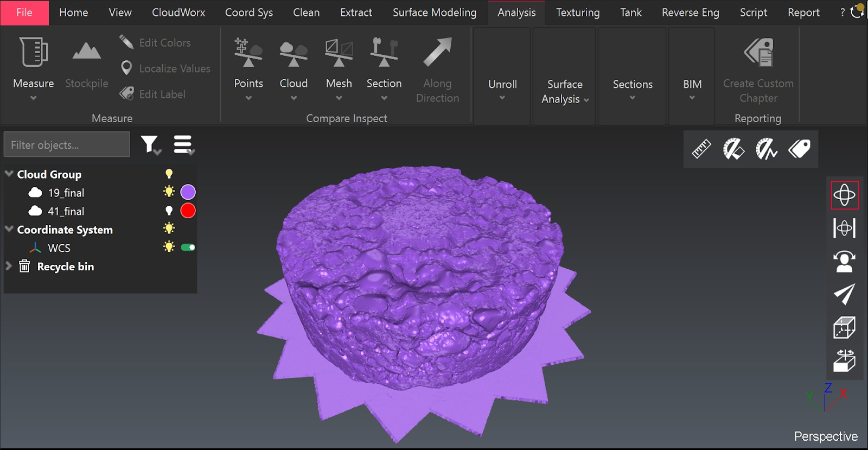Select the label tag tool in viewport
Viewport: 868px width, 450px height.
(x=799, y=149)
